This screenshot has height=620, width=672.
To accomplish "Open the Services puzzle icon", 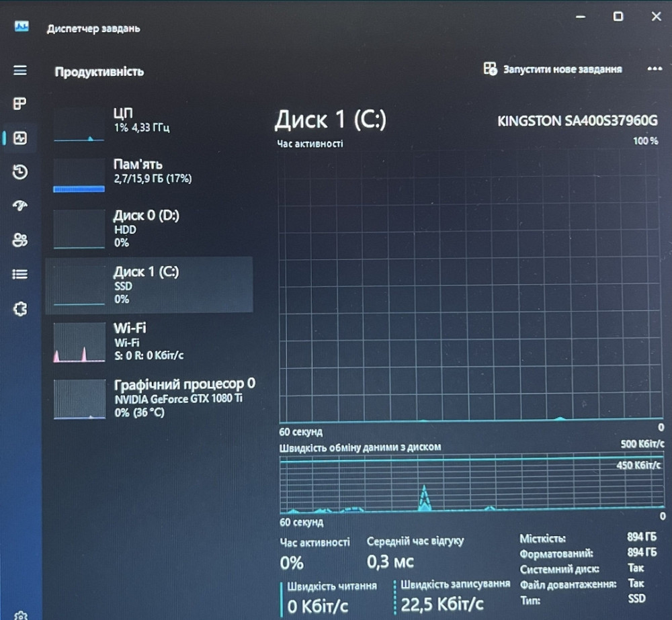I will click(x=20, y=309).
